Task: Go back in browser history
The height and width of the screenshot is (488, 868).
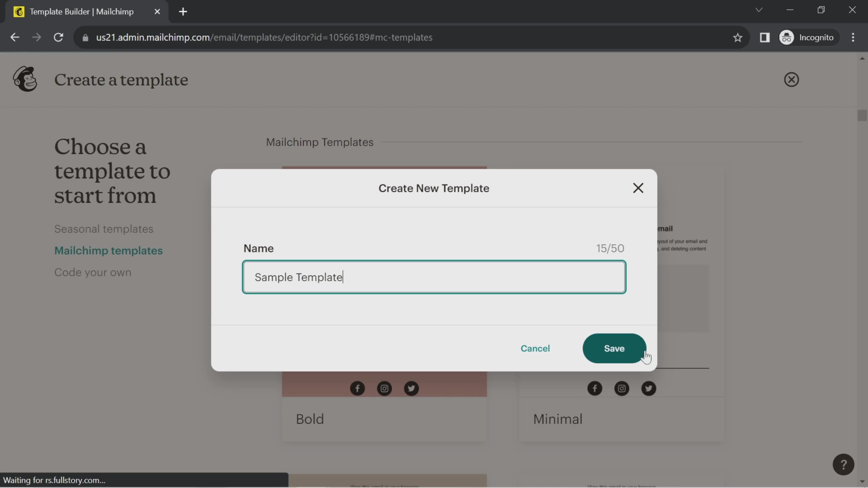Action: 15,37
